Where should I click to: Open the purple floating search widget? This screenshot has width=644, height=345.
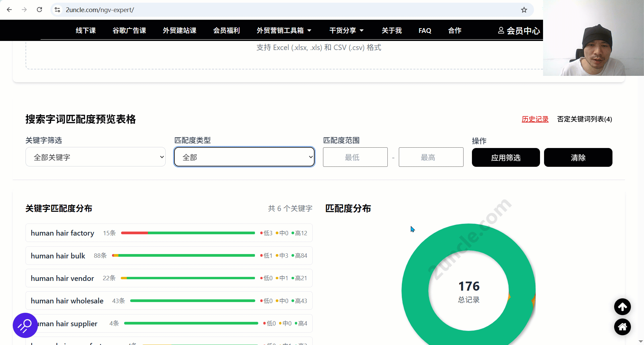coord(25,325)
